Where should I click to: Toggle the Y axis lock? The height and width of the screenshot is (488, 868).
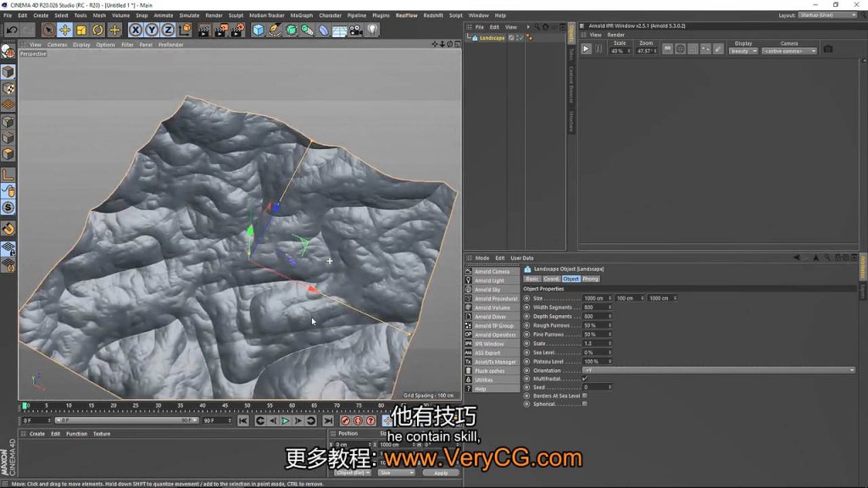[151, 30]
